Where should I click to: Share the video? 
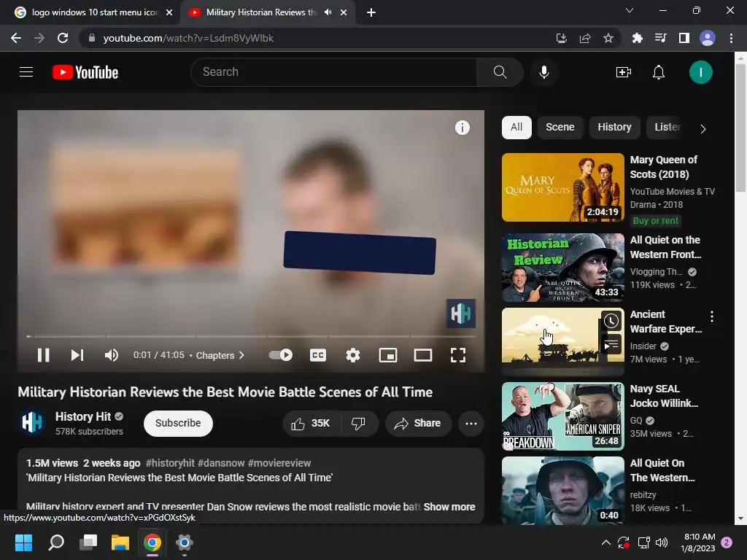(x=418, y=424)
